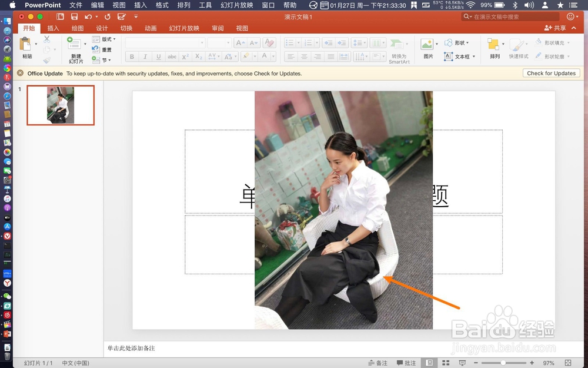The height and width of the screenshot is (368, 588).
Task: Toggle bold formatting
Action: point(132,56)
